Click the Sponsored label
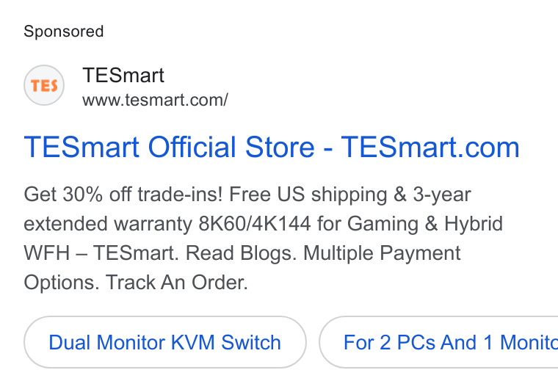This screenshot has width=558, height=392. point(64,32)
